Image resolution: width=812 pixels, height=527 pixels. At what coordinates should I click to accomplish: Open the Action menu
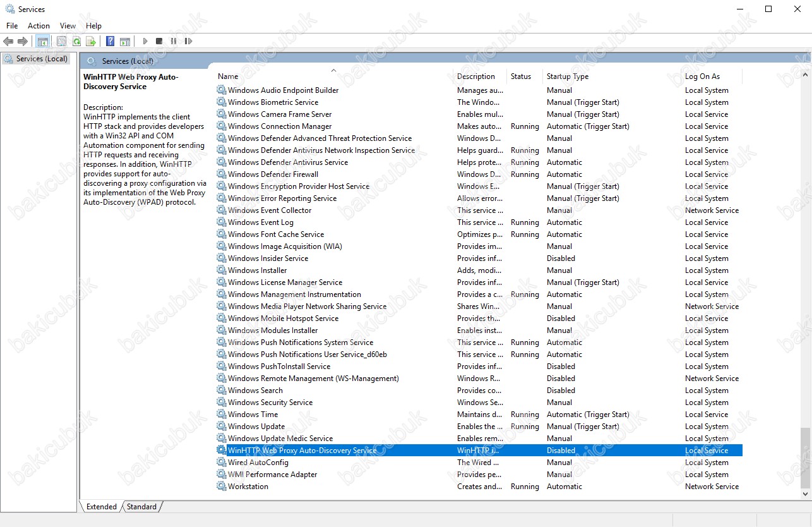point(39,26)
